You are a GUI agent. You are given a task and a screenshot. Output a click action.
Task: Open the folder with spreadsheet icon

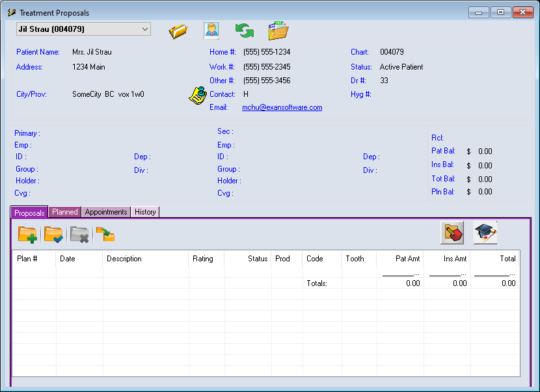278,31
